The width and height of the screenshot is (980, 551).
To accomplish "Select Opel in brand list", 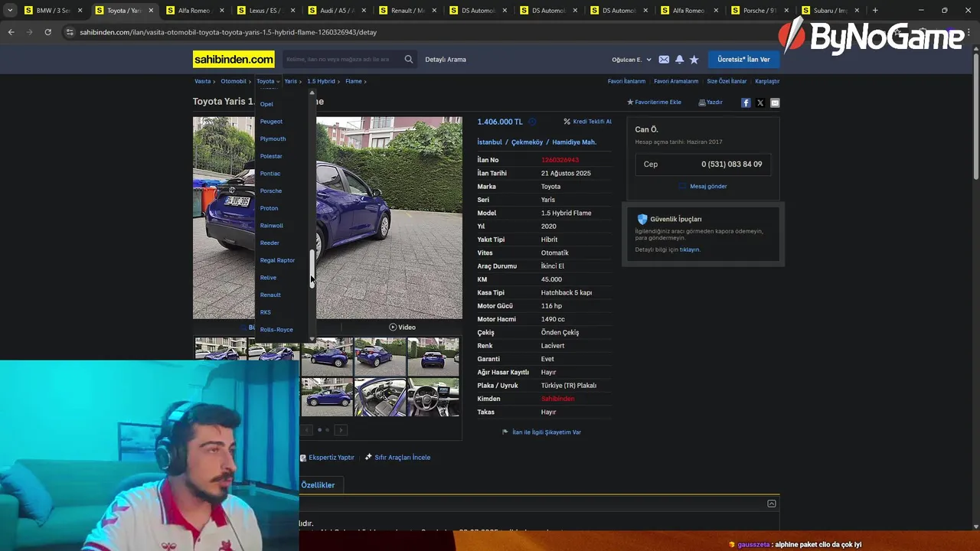I will point(266,104).
